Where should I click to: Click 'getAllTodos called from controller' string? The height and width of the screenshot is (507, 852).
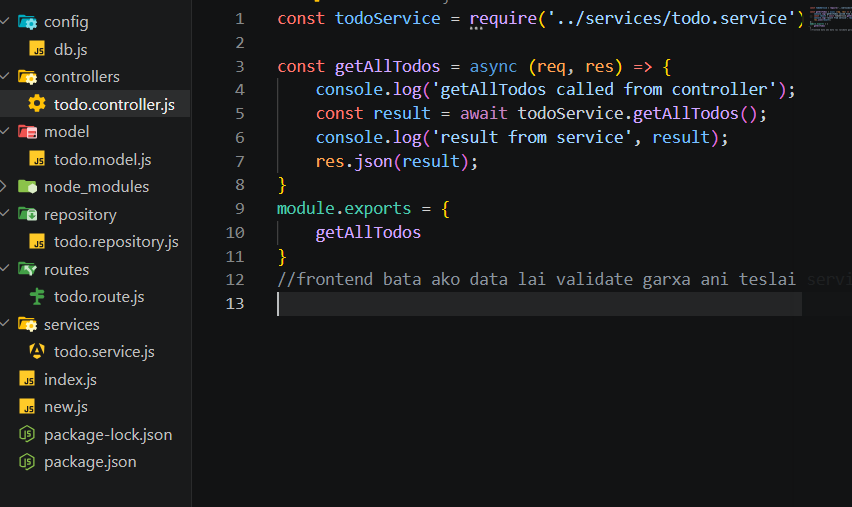pos(604,90)
